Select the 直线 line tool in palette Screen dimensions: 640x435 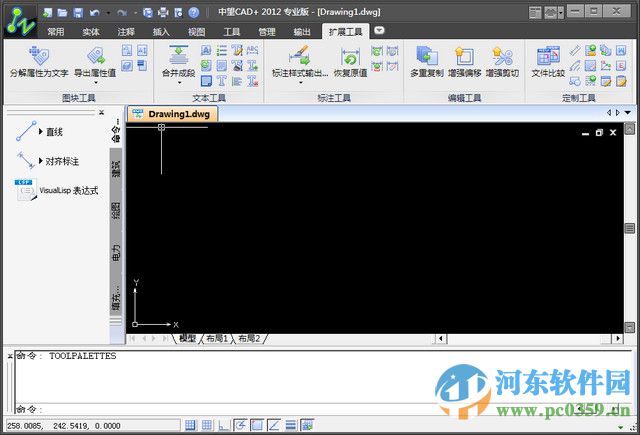pos(39,131)
